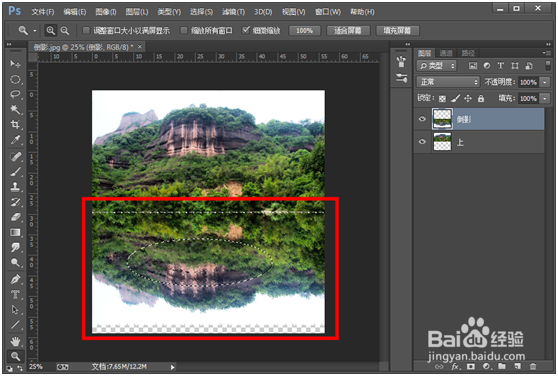Screen dimensions: 558x376
Task: Select the Dodge tool
Action: [x=15, y=263]
